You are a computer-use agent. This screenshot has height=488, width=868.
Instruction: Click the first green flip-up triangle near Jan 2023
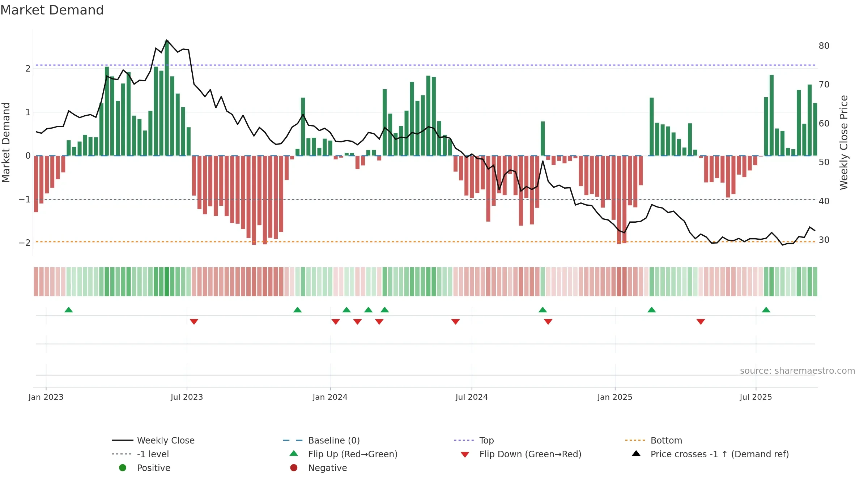tap(69, 310)
